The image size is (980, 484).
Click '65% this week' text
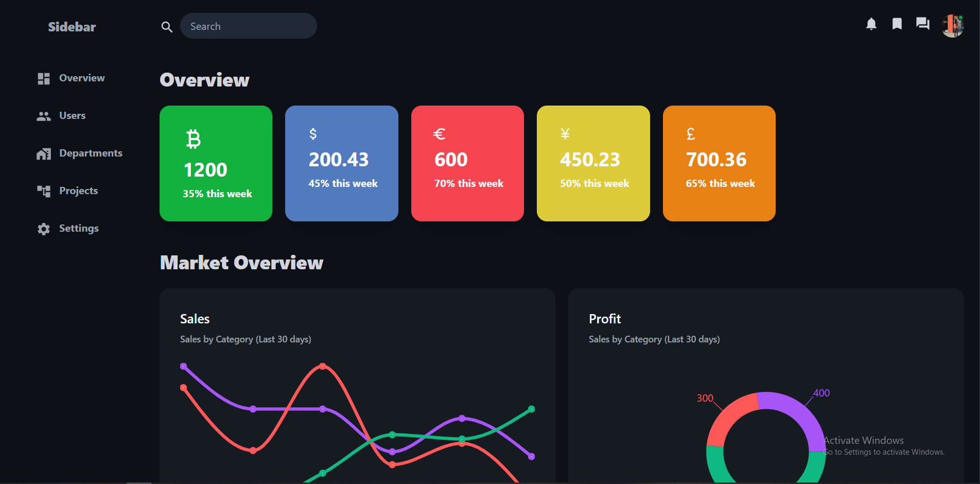[721, 183]
